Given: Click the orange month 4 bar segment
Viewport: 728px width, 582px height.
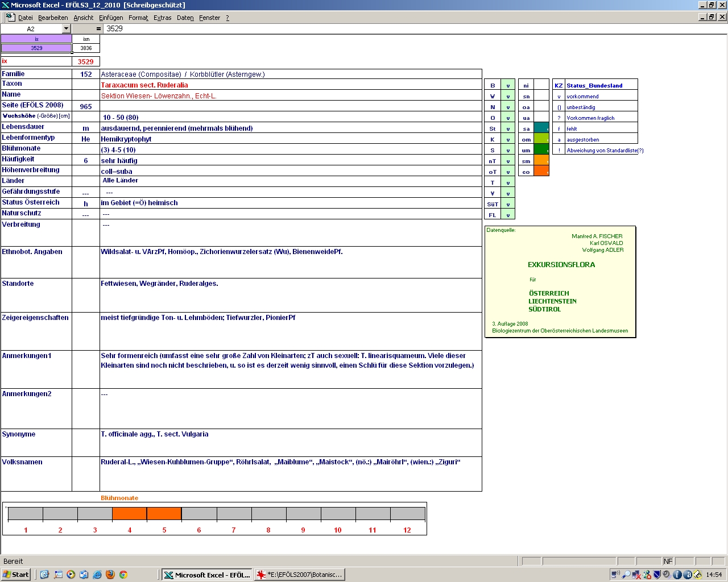Looking at the screenshot, I should (130, 514).
